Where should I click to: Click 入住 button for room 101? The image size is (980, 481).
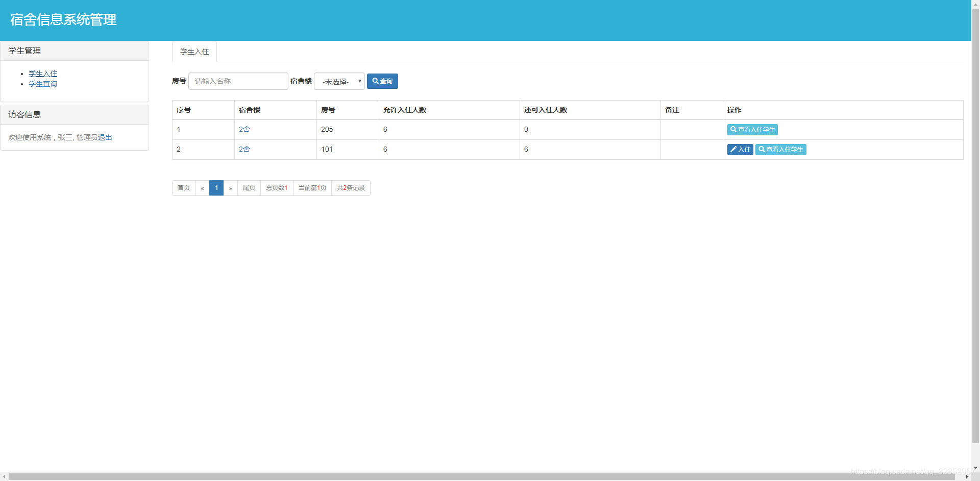coord(740,150)
